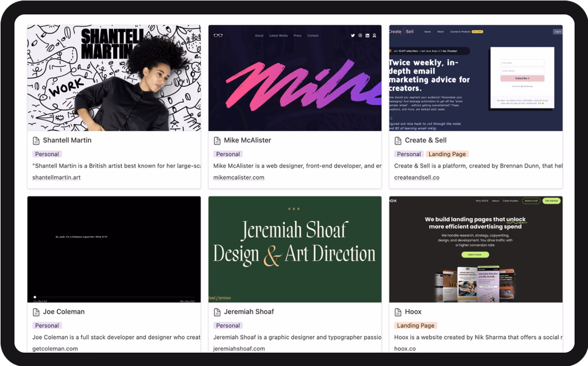The height and width of the screenshot is (366, 588).
Task: Select the Landing Page tag on Create & Sell
Action: click(x=447, y=154)
